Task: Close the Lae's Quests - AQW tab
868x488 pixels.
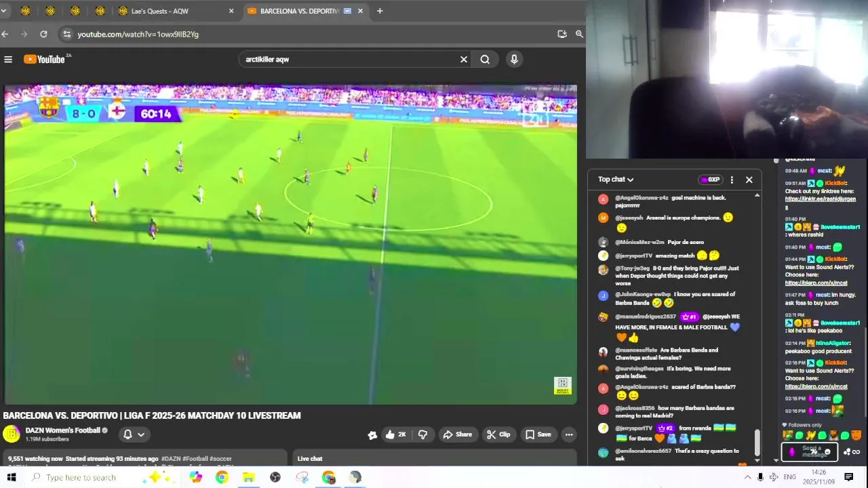Action: point(231,11)
